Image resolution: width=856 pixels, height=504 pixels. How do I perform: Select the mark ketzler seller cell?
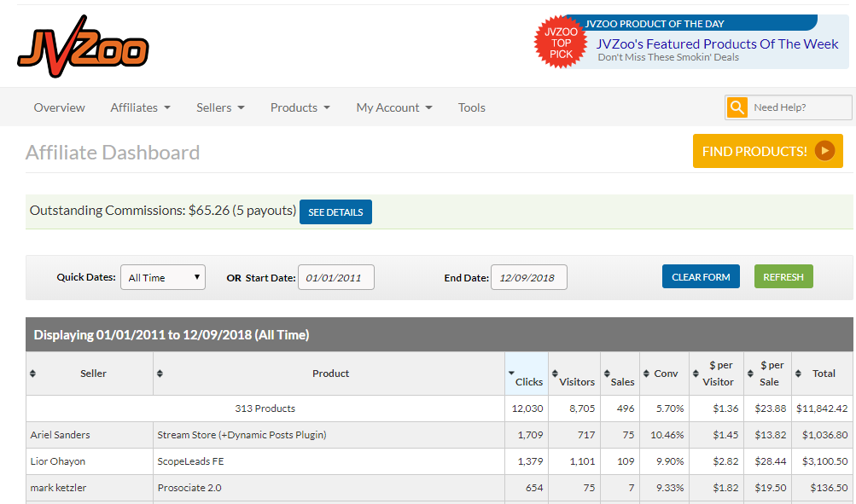click(x=90, y=488)
